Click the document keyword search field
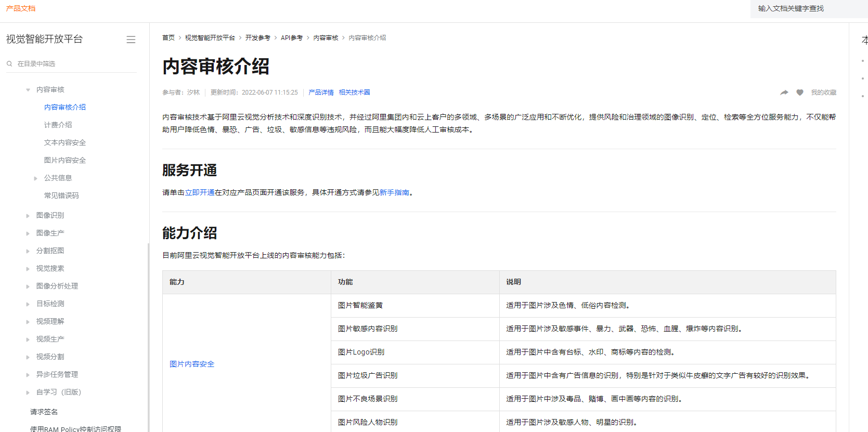This screenshot has width=868, height=432. (809, 9)
